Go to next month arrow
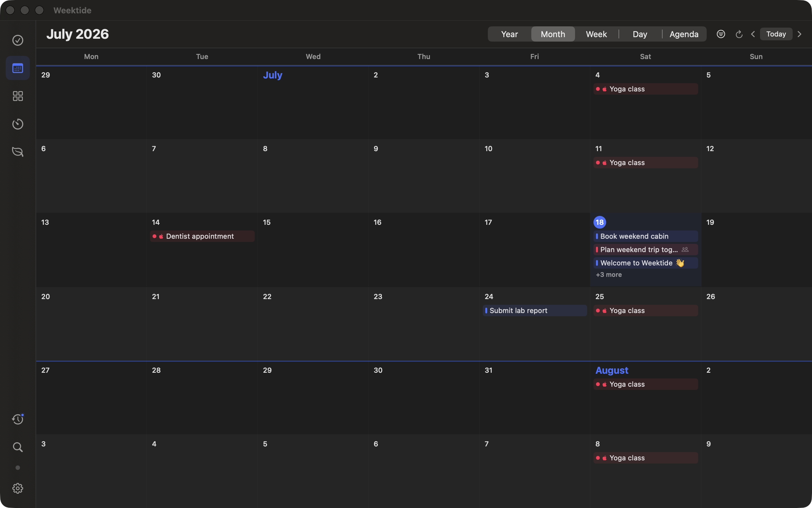 click(800, 34)
